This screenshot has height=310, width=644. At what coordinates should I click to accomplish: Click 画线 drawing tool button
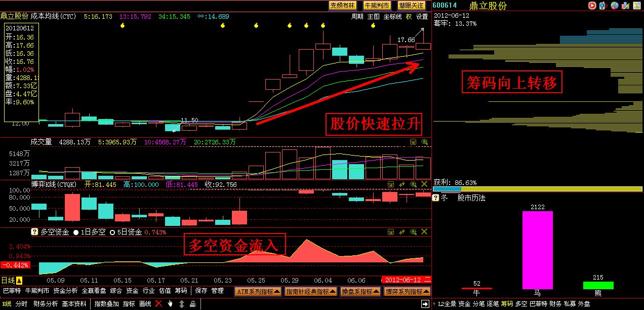pyautogui.click(x=145, y=304)
